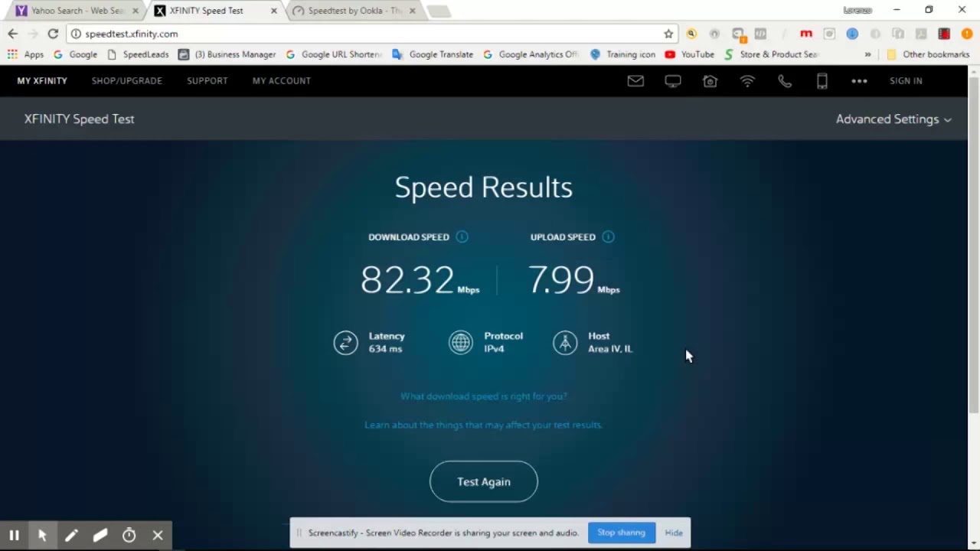Click Test Again button

pyautogui.click(x=484, y=481)
